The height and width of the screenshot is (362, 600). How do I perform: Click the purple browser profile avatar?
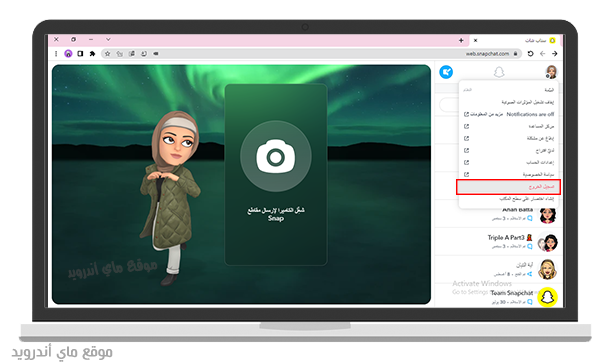[68, 54]
